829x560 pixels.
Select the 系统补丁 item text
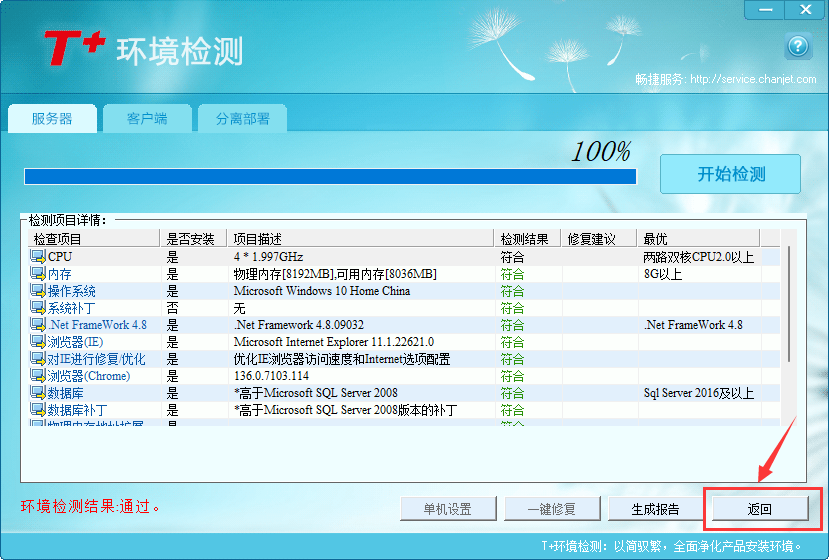pyautogui.click(x=71, y=308)
